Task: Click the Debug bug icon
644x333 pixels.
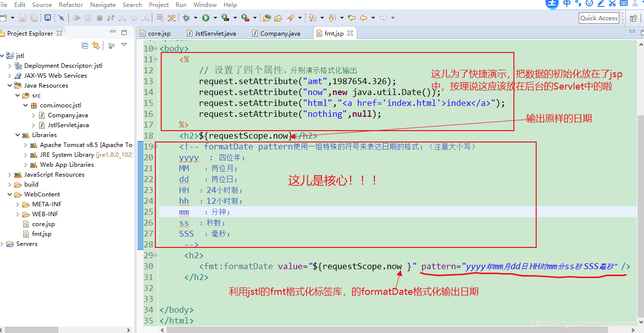Action: (186, 18)
